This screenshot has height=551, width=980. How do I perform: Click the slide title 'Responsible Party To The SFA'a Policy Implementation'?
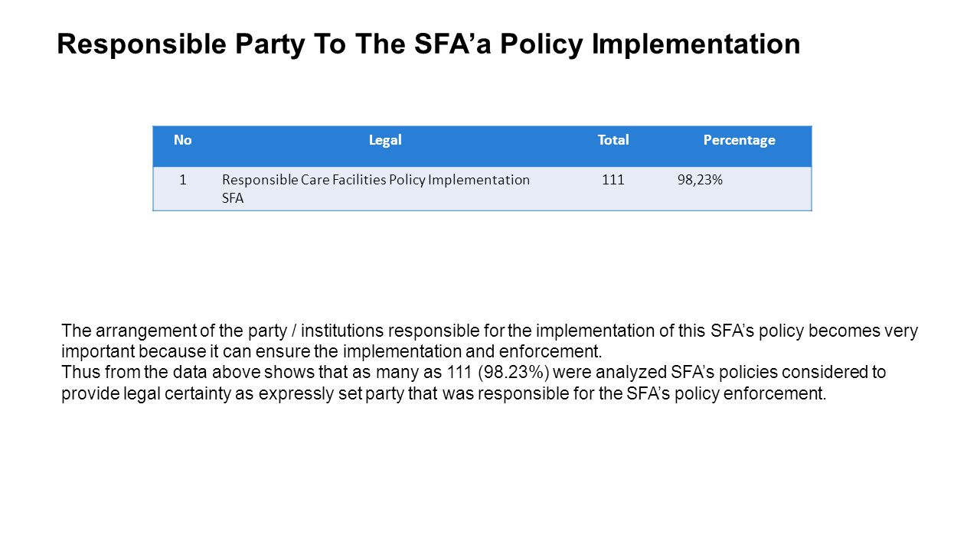[x=429, y=44]
